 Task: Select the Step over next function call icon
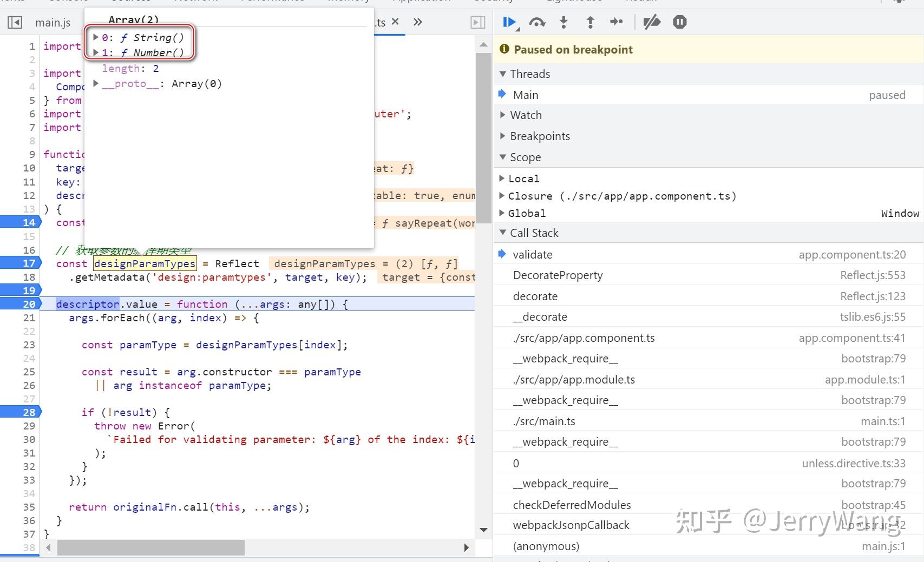537,22
